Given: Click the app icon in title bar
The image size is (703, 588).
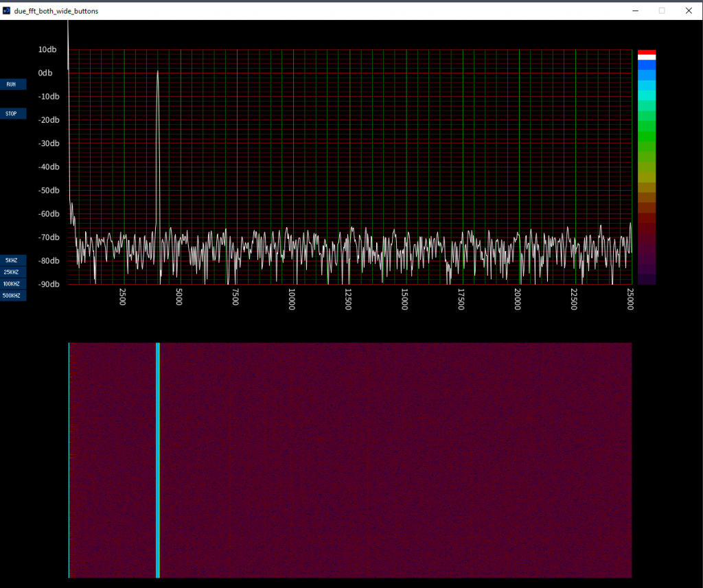Looking at the screenshot, I should coord(7,11).
